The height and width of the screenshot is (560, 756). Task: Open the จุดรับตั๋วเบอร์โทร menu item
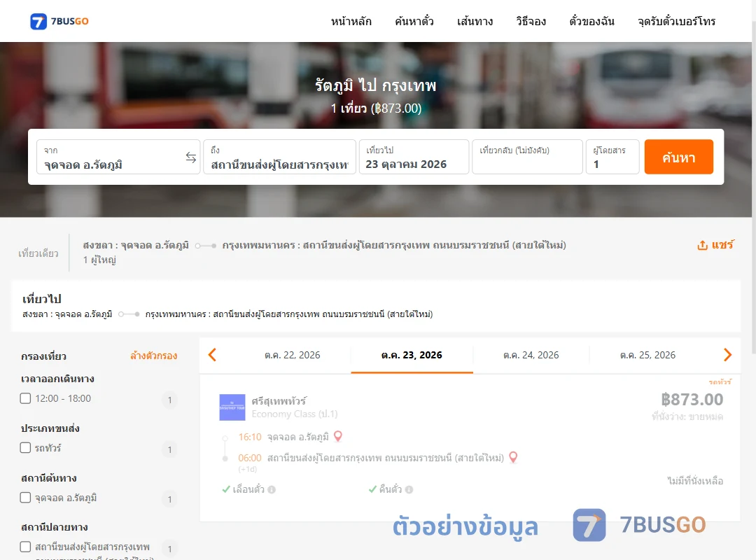[x=676, y=21]
